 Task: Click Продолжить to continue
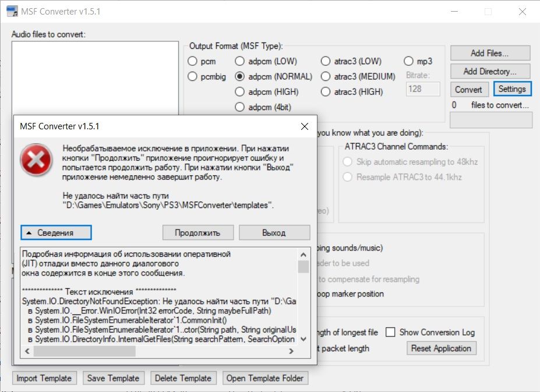coord(198,232)
